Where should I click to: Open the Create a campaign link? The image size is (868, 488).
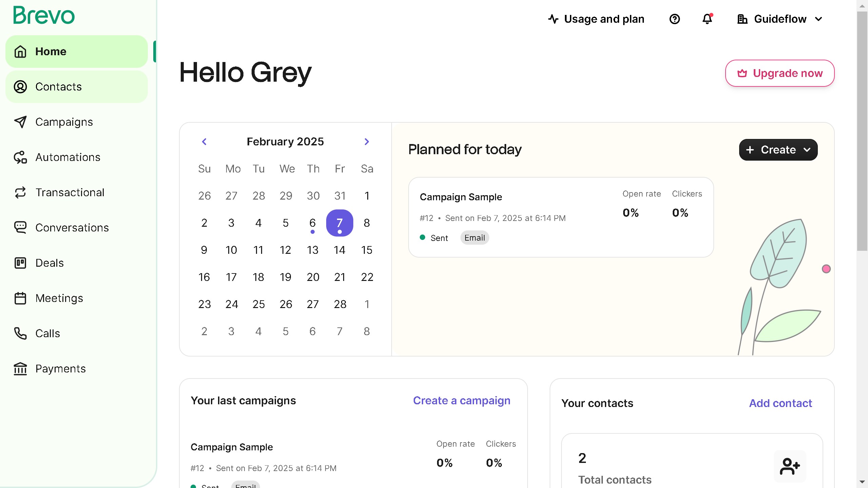[x=461, y=400]
